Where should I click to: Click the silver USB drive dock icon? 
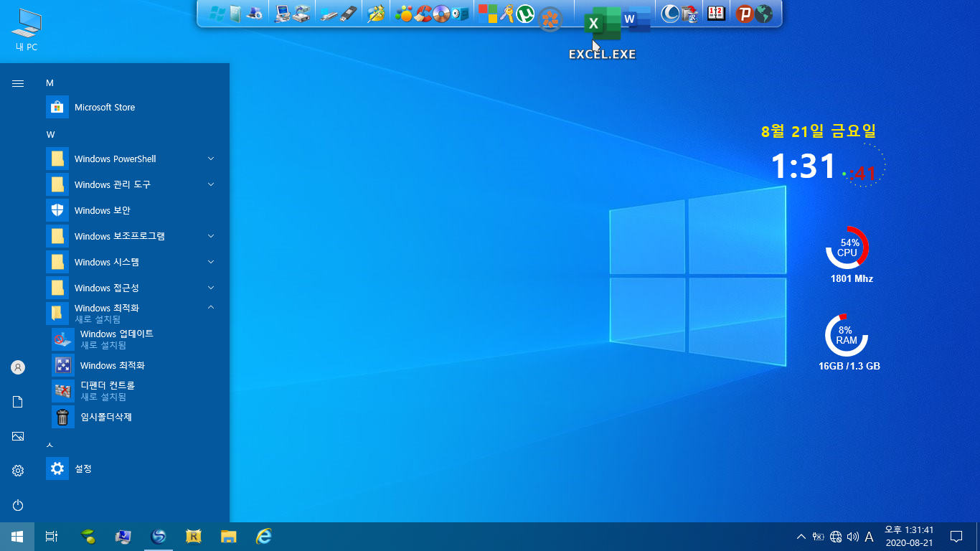329,14
